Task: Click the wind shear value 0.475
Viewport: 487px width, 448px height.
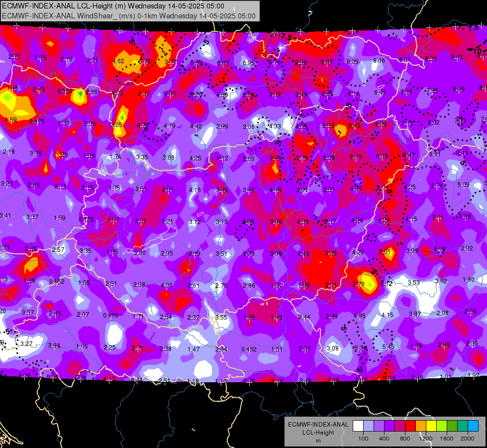Action: (37, 121)
